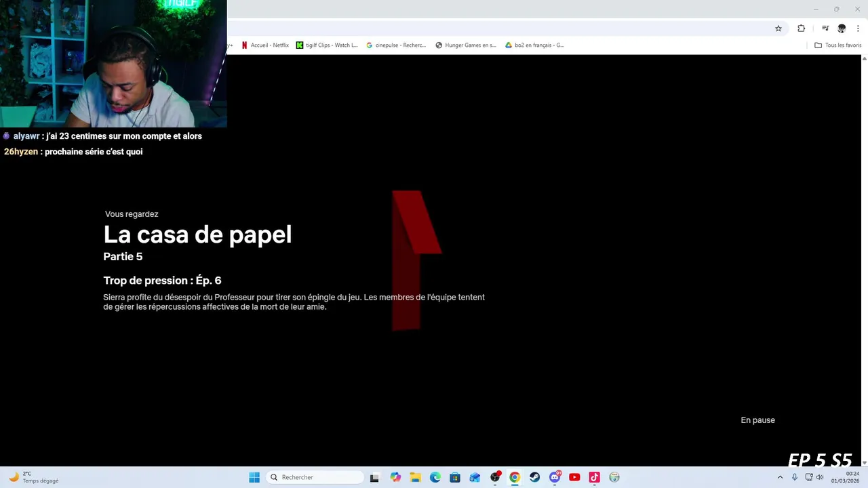The image size is (868, 488).
Task: Open the OBS Studio taskbar icon
Action: pos(495,477)
